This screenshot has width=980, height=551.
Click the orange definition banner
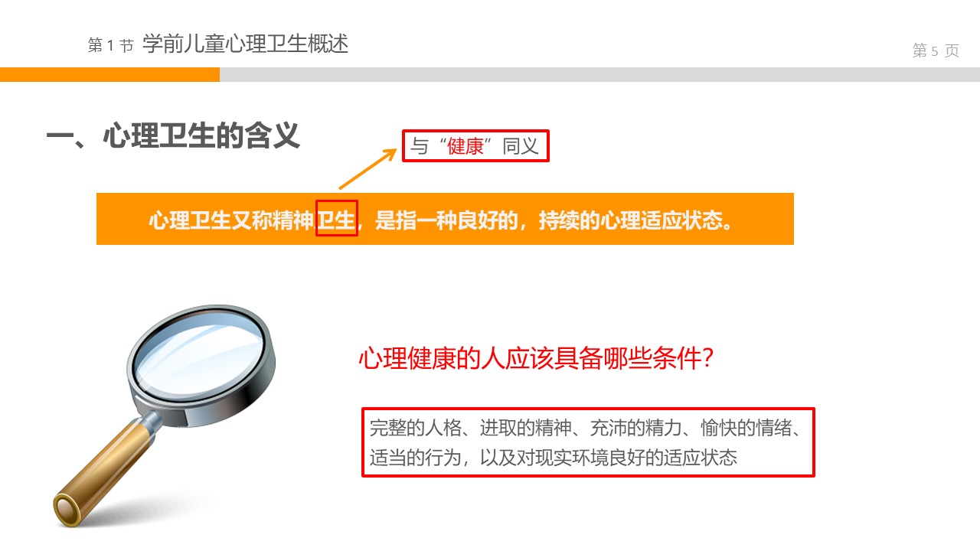pyautogui.click(x=445, y=219)
